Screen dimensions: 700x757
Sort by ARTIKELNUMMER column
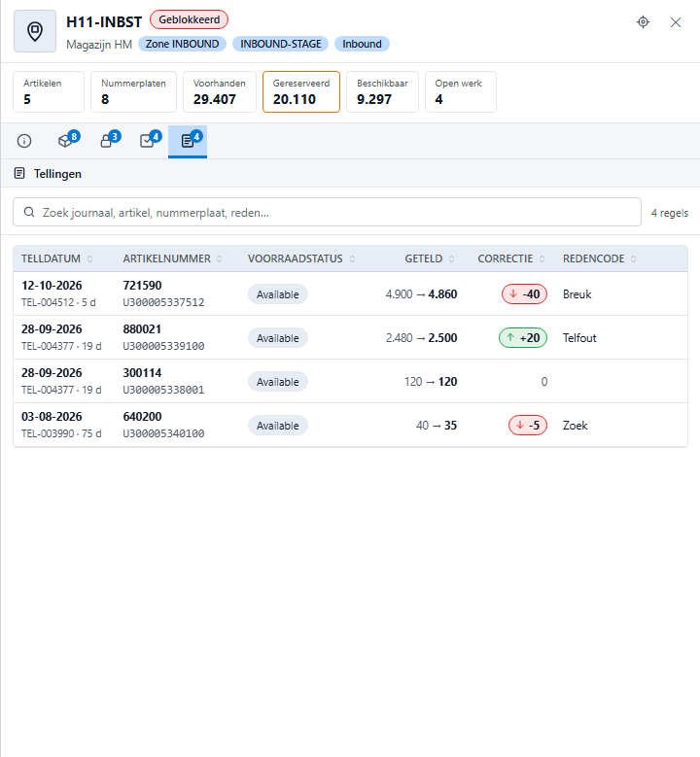click(x=172, y=258)
